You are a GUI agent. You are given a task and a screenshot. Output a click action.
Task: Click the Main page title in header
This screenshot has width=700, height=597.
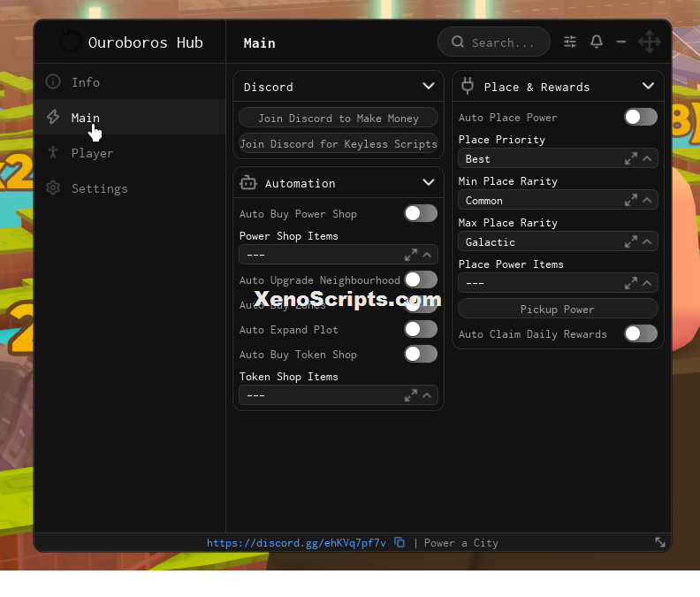tap(259, 43)
